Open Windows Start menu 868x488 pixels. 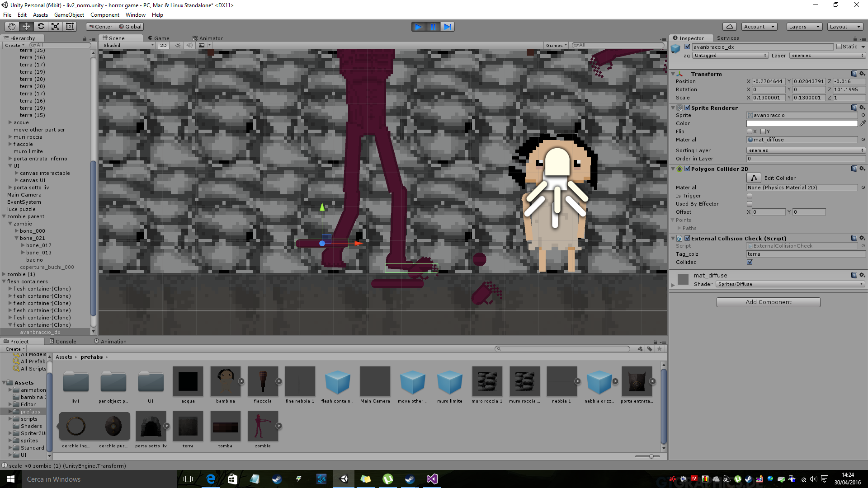point(11,479)
